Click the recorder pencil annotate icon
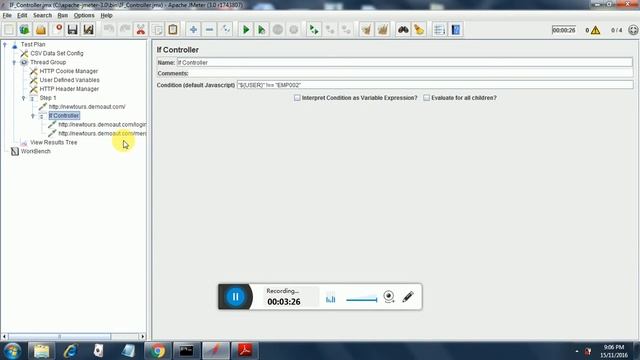The image size is (640, 360). coord(408,297)
